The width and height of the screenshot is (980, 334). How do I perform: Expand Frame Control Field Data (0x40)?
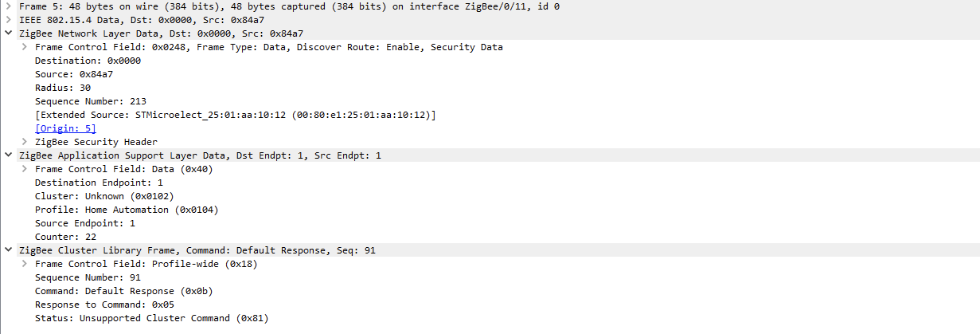tap(25, 169)
